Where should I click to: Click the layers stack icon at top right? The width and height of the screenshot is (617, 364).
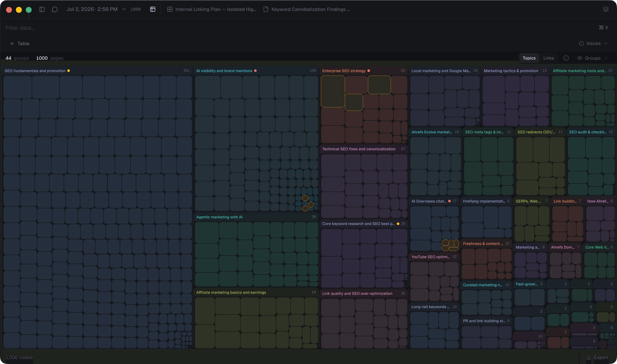pos(606,9)
